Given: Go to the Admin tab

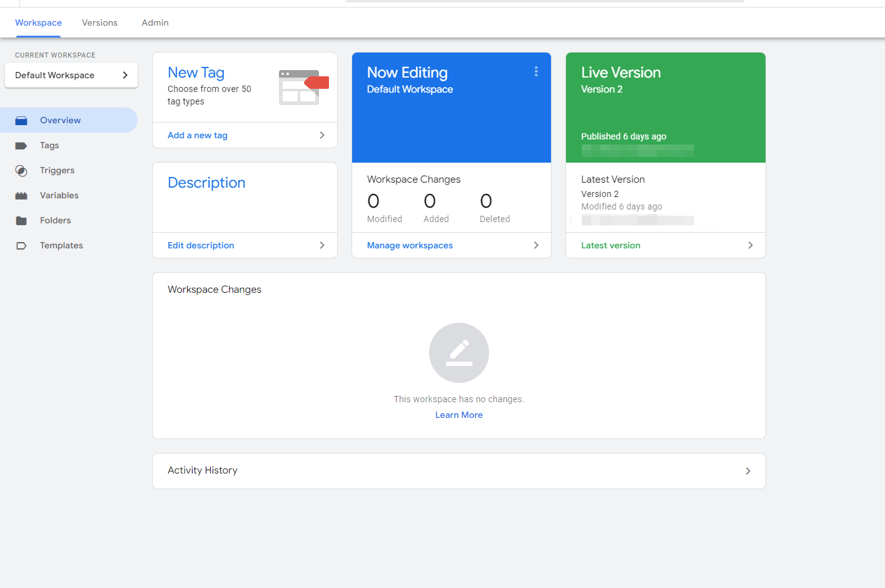Looking at the screenshot, I should [x=155, y=23].
